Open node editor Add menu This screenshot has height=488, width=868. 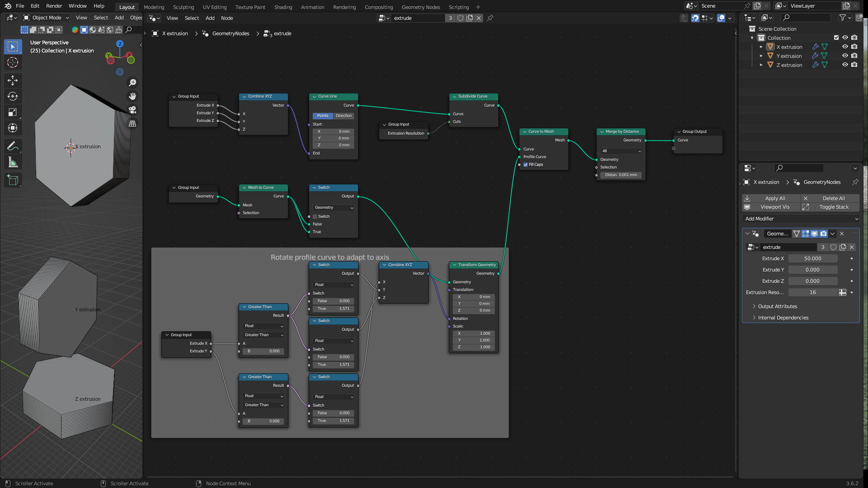click(x=210, y=18)
